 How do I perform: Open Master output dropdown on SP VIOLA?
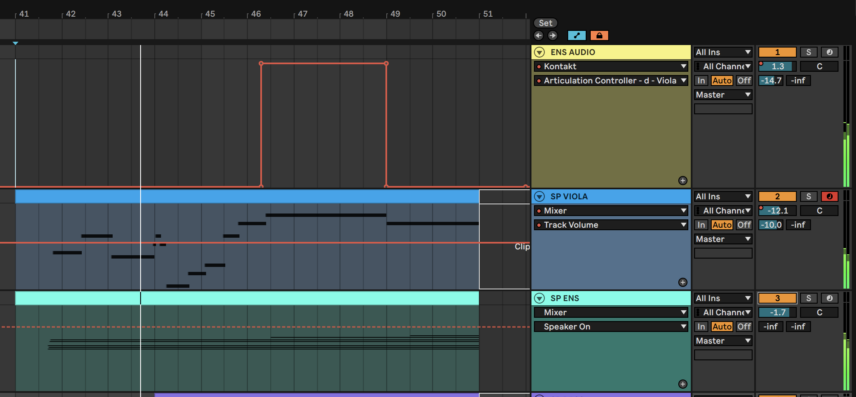pos(723,239)
